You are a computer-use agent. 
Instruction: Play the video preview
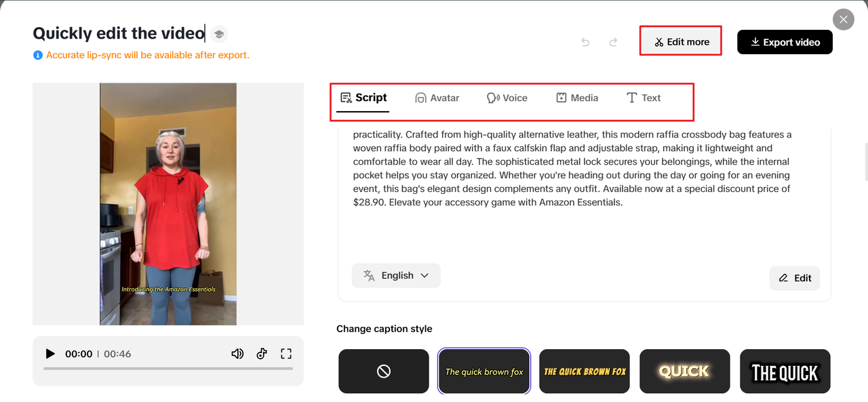point(50,354)
